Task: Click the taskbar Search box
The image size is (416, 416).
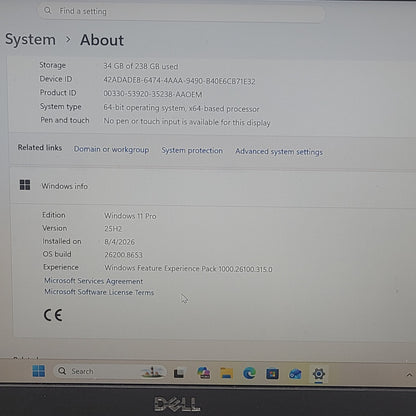Action: [x=110, y=371]
